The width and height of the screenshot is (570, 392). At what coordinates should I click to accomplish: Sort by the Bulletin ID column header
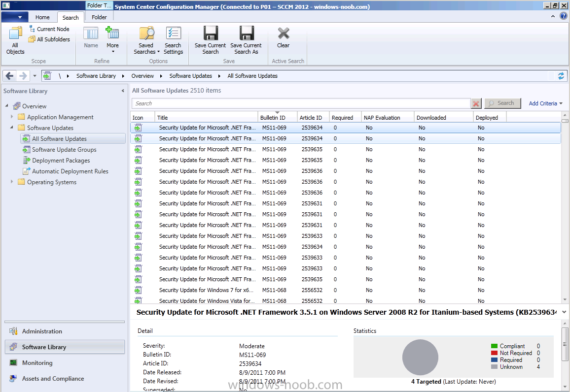277,118
